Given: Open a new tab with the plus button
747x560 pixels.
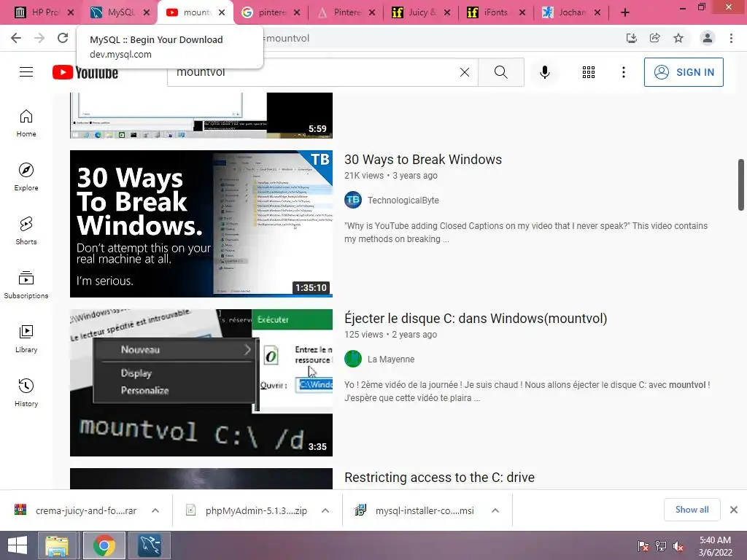Looking at the screenshot, I should [625, 12].
